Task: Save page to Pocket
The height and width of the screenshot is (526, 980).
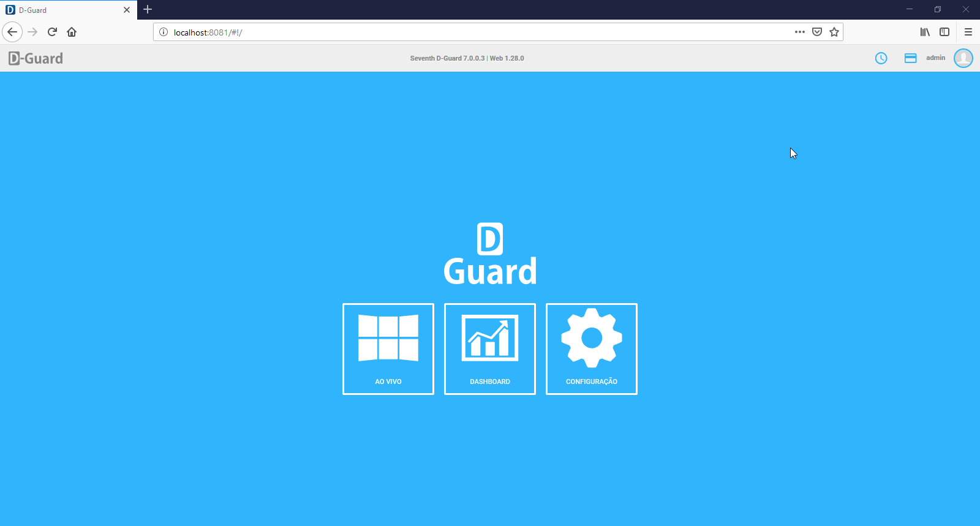Action: [817, 32]
